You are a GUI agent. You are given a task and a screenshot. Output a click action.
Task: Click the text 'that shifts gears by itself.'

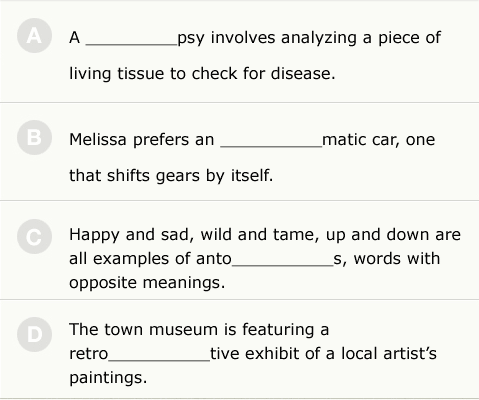171,175
